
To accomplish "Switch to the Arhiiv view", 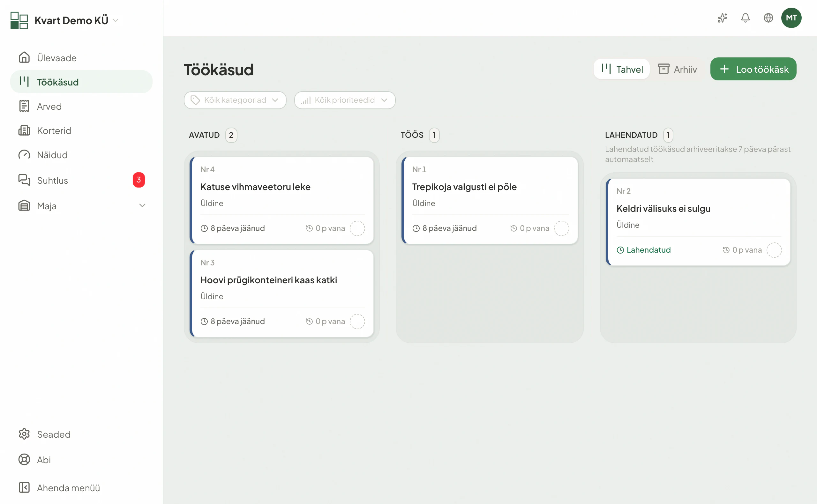I will pos(677,69).
